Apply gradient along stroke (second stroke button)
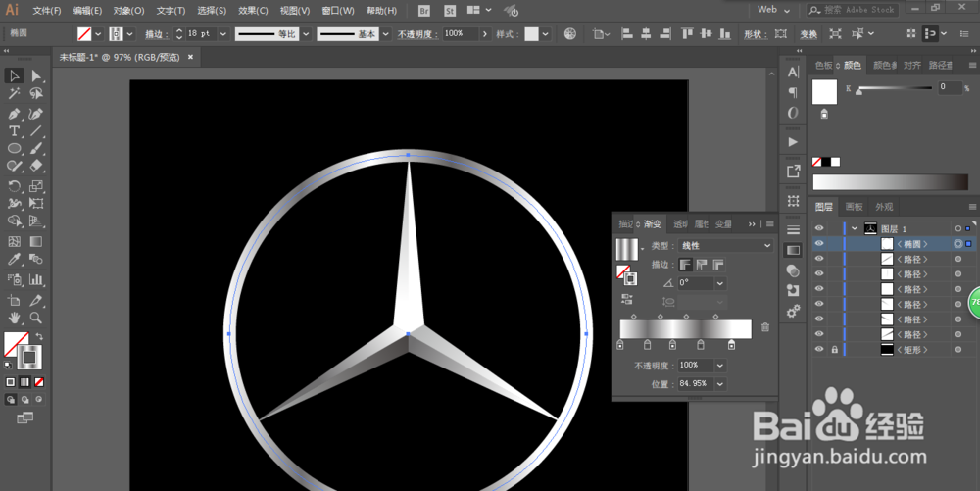The height and width of the screenshot is (491, 980). coord(702,265)
